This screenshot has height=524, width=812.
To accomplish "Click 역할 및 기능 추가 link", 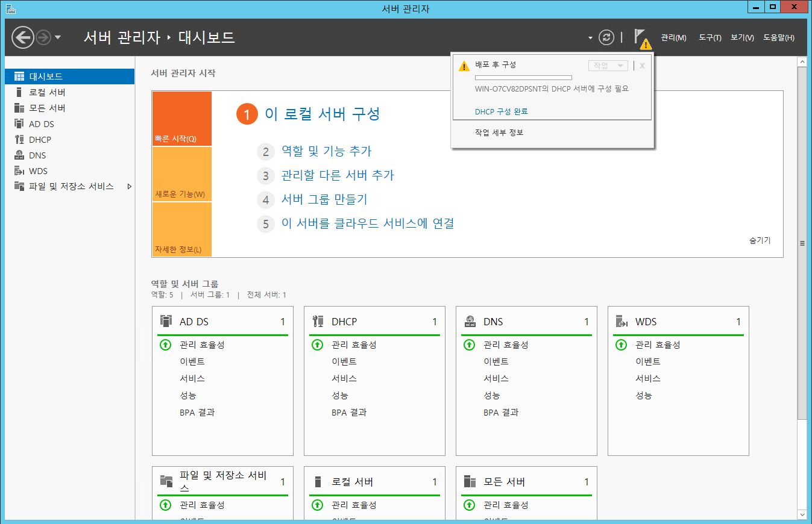I will point(326,151).
